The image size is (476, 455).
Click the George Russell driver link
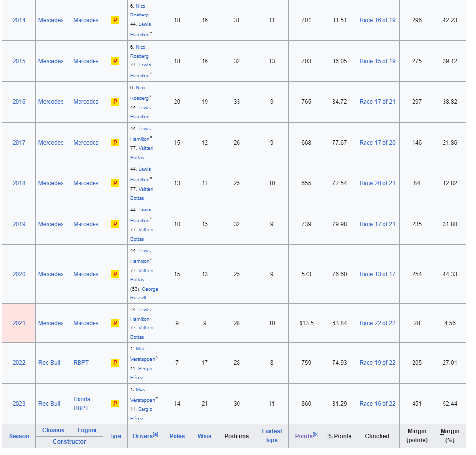point(144,293)
